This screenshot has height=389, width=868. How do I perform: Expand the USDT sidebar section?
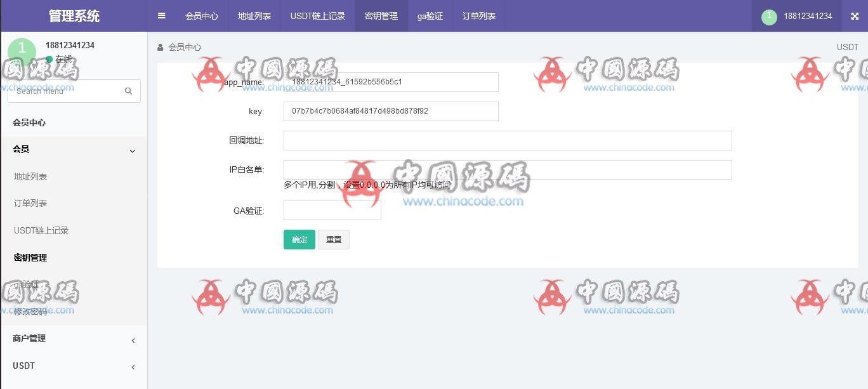[x=74, y=366]
